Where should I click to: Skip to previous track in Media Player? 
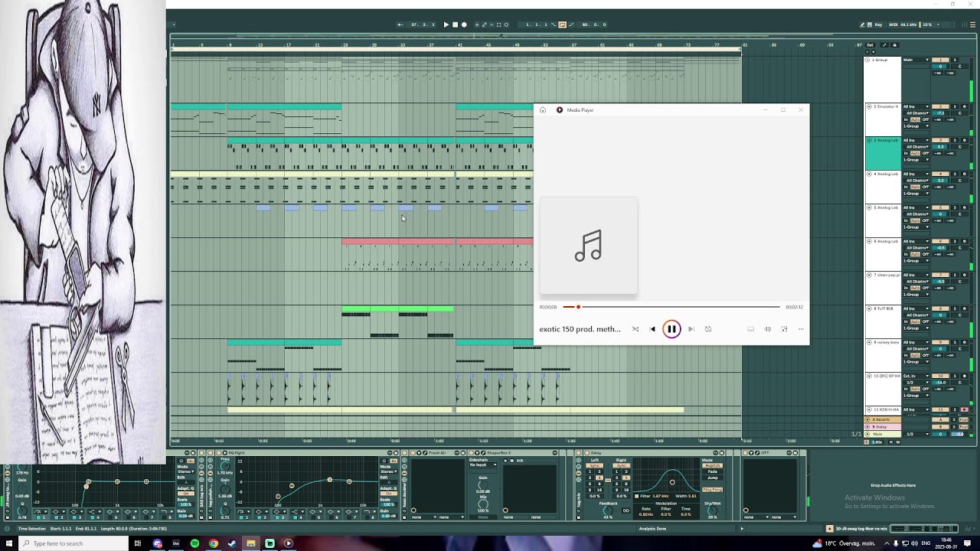tap(652, 329)
